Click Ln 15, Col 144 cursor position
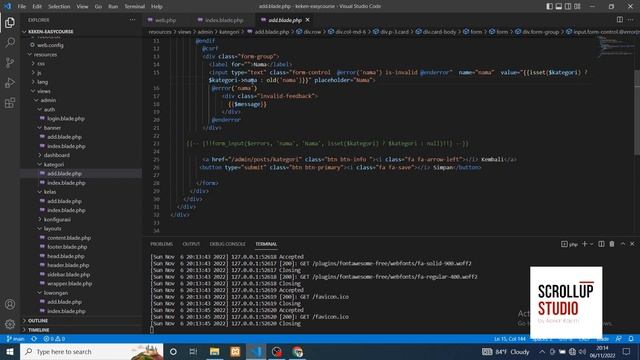The image size is (640, 360). coord(510,339)
